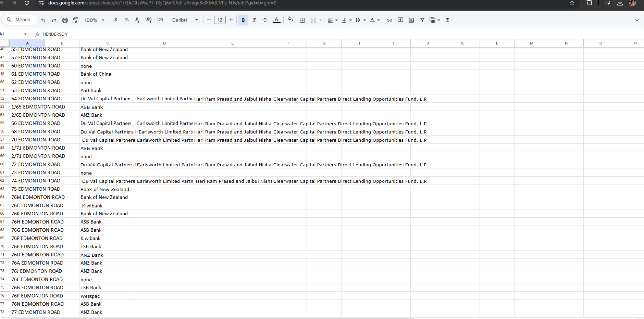Open the filter views dropdown

[435, 20]
